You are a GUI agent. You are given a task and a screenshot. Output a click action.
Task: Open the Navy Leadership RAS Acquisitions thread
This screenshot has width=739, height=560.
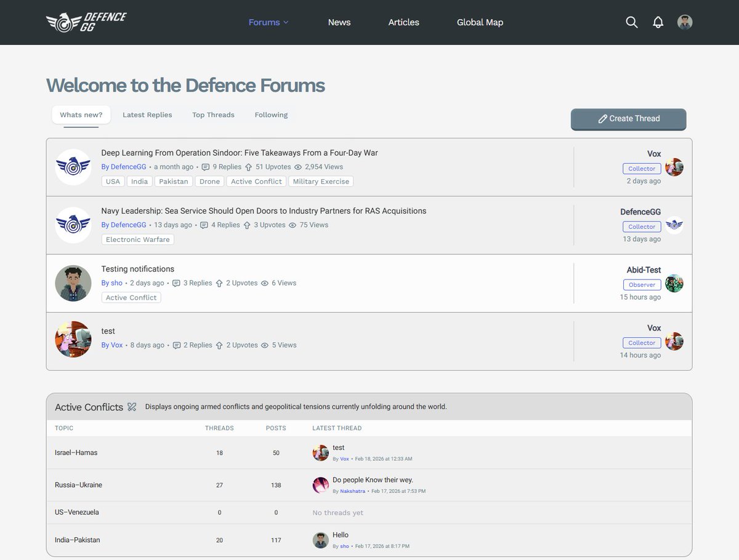[264, 210]
